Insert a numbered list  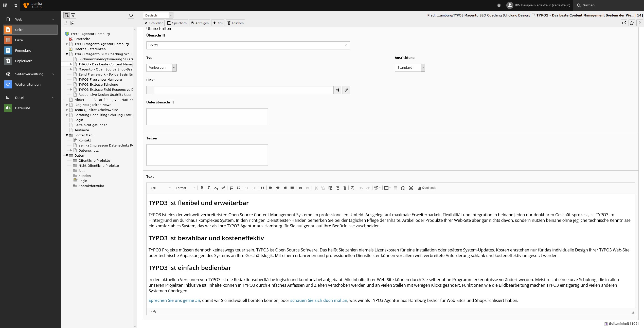[231, 188]
